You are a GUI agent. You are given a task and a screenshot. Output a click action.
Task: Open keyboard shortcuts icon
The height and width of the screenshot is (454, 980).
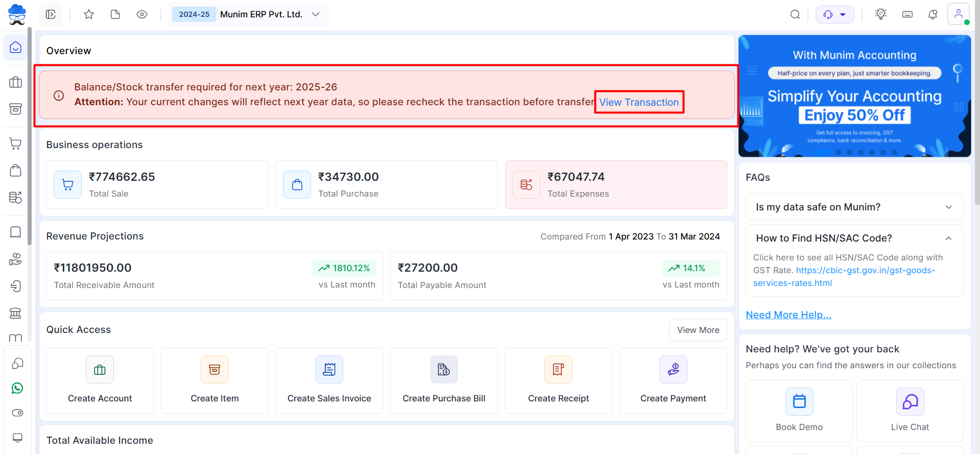point(907,14)
